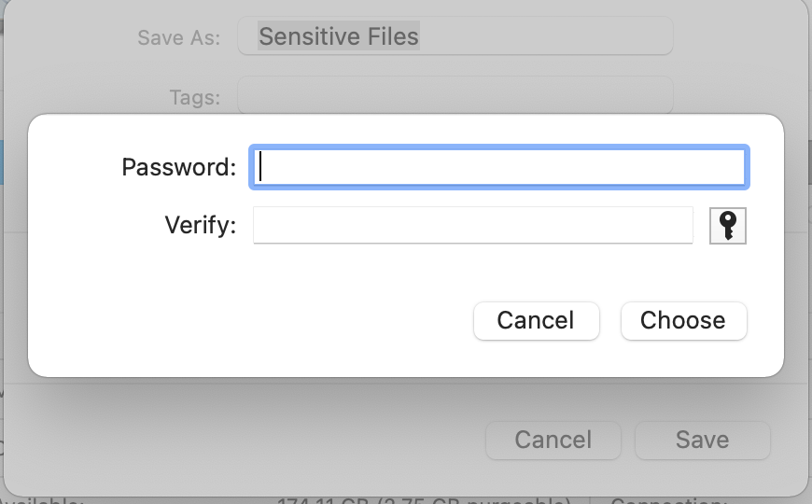
Task: Click the Tags input field
Action: click(x=455, y=95)
